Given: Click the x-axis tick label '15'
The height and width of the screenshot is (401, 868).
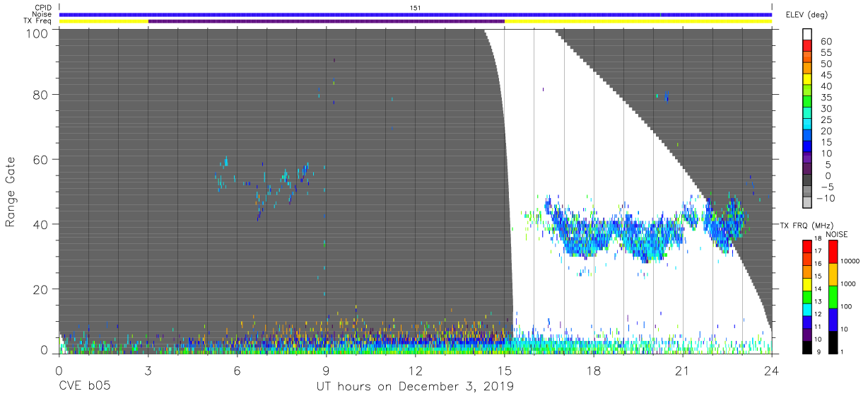Looking at the screenshot, I should 505,371.
